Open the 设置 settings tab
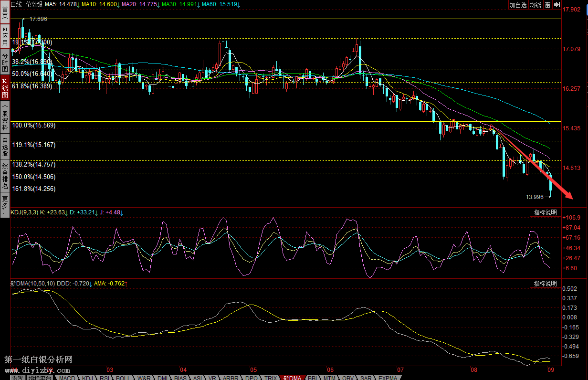This screenshot has width=588, height=380. pyautogui.click(x=18, y=377)
